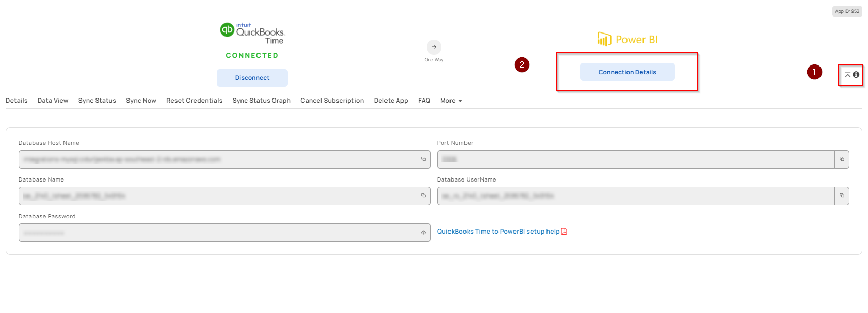This screenshot has width=868, height=313.
Task: Click the Port Number field
Action: pyautogui.click(x=636, y=159)
